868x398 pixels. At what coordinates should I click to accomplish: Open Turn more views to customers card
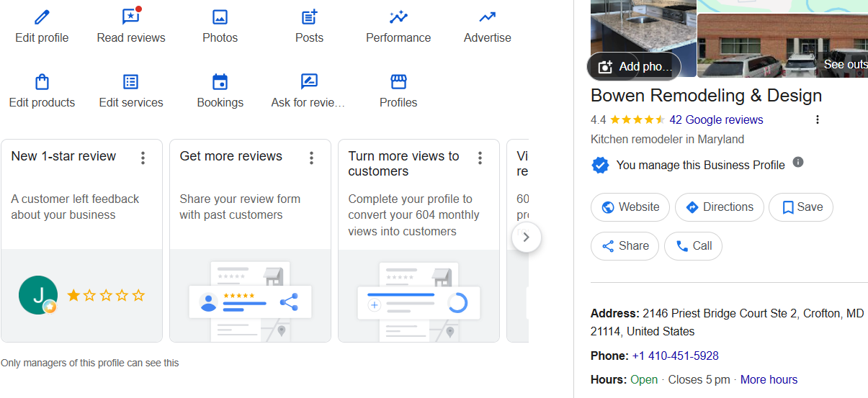(x=419, y=240)
